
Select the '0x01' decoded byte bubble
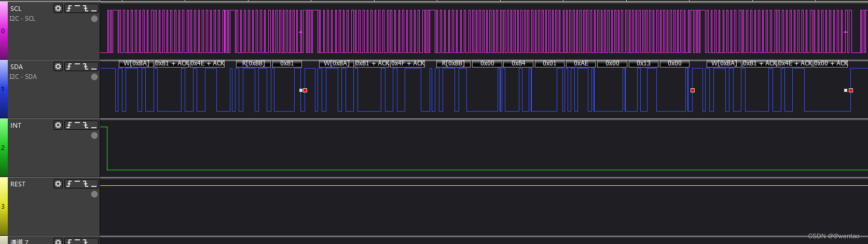(x=549, y=63)
